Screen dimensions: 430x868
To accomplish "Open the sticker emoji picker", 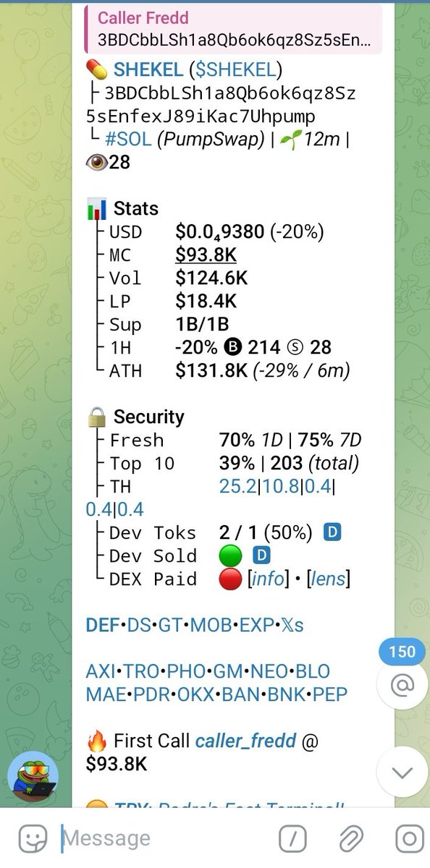I will click(33, 839).
